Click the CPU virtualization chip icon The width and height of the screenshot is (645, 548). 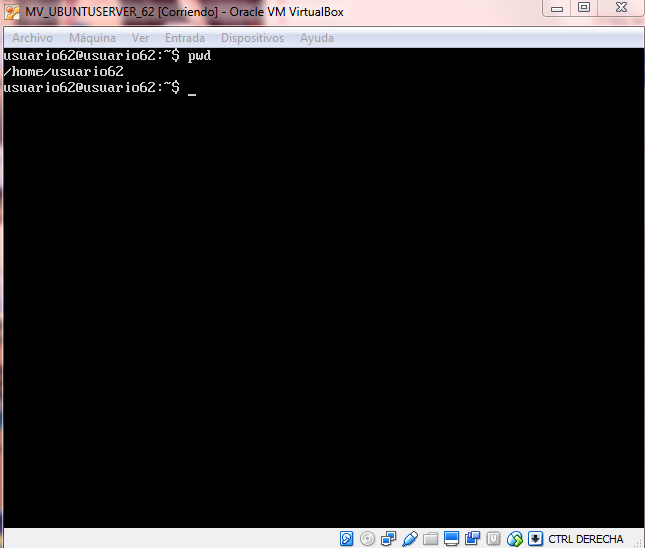click(x=493, y=539)
